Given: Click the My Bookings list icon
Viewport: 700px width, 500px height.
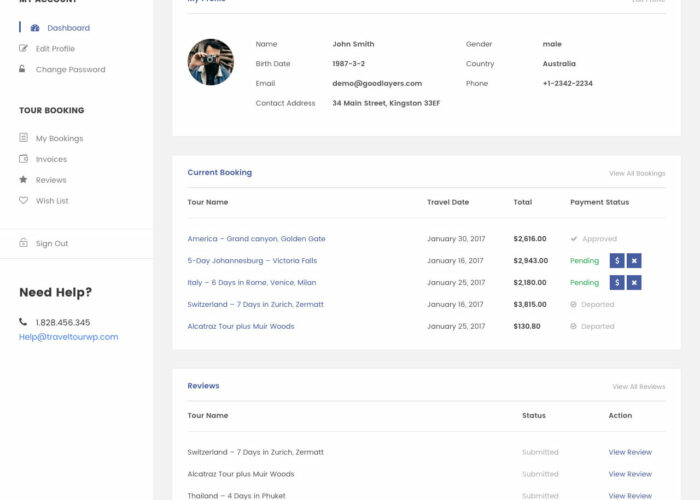Looking at the screenshot, I should coord(24,138).
